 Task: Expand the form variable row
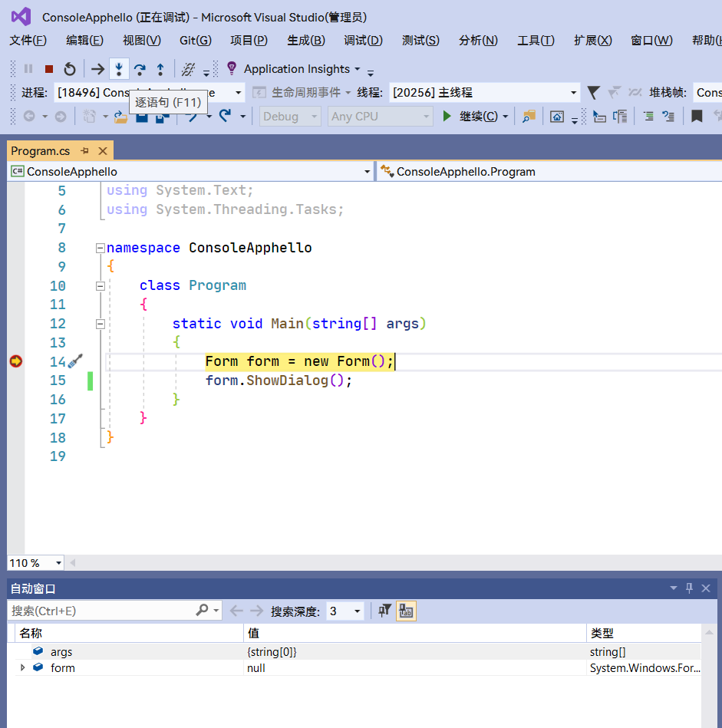pyautogui.click(x=22, y=667)
